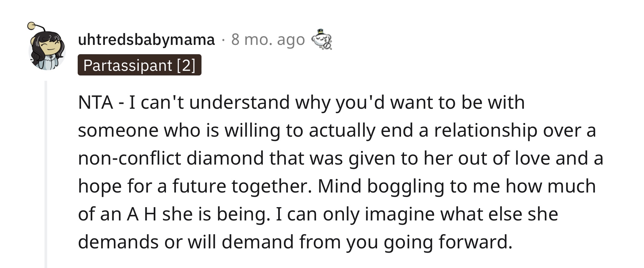Click the words "Mind boggling"
Viewport: 644px width, 268px height.
(x=381, y=187)
